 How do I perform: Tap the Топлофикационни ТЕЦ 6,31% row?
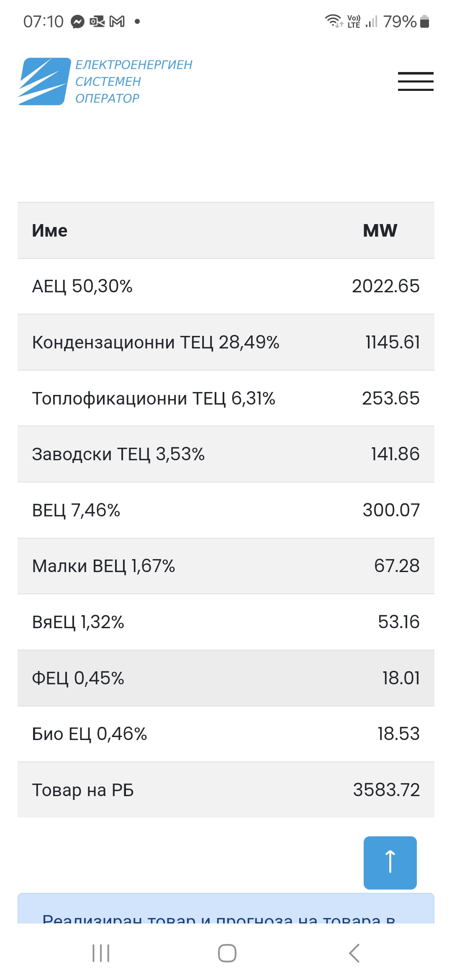pyautogui.click(x=226, y=398)
